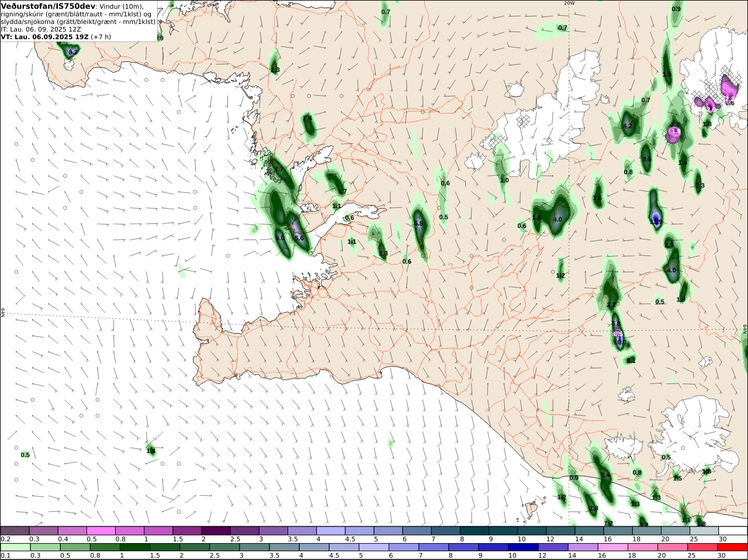Click the 2.5 precipitation value below 4.2
748x560 pixels.
(x=647, y=159)
